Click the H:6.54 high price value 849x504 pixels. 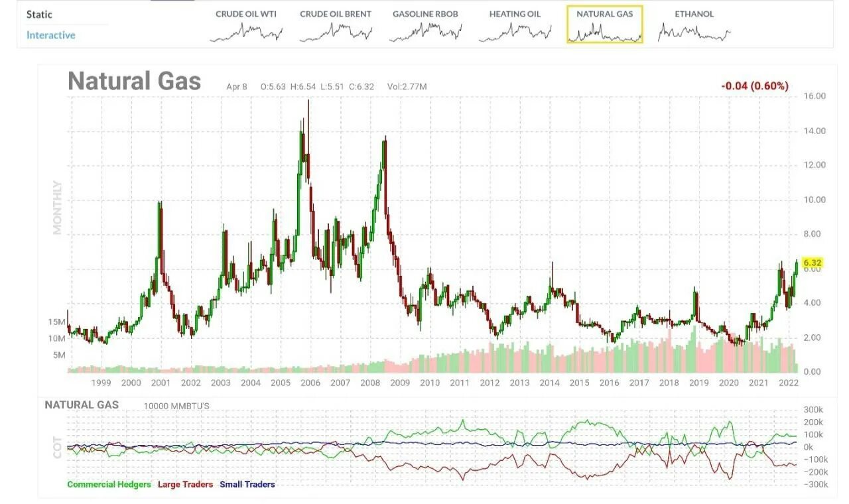pos(302,87)
